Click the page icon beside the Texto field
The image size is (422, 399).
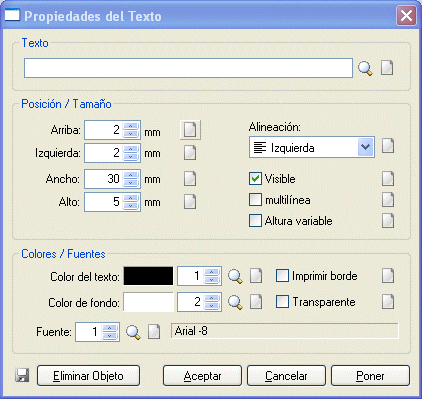(x=387, y=68)
